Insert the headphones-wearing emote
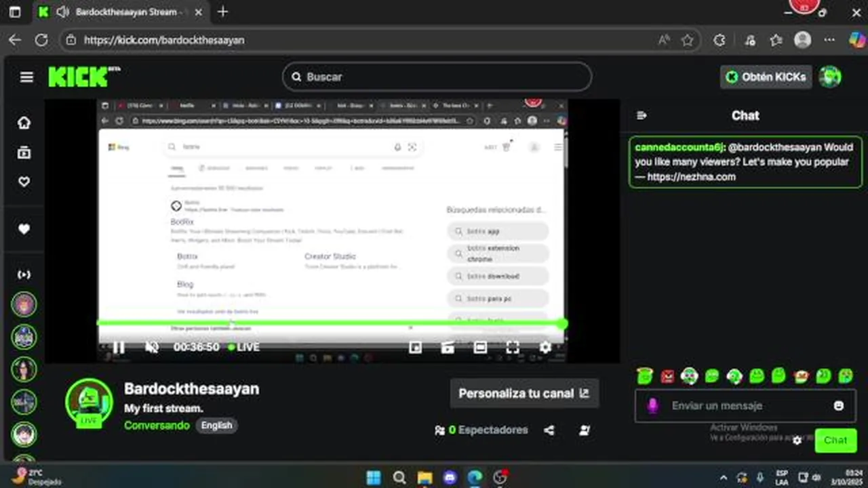This screenshot has width=868, height=488. click(690, 376)
